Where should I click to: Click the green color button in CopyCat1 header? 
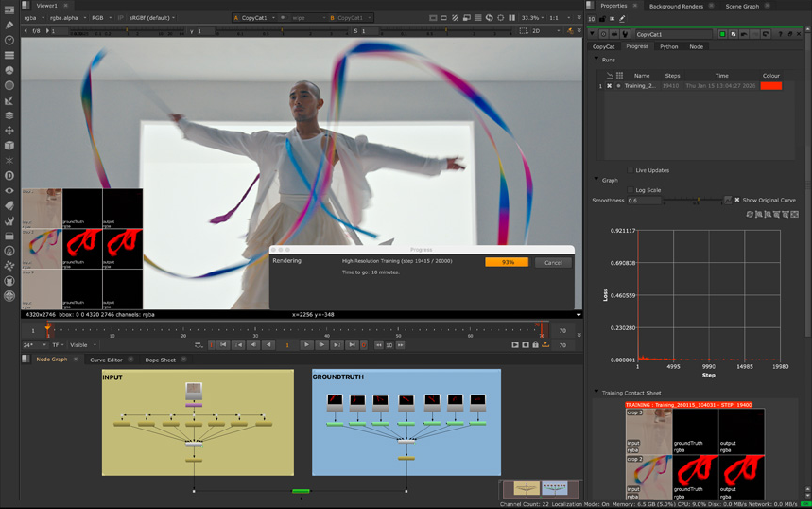722,34
